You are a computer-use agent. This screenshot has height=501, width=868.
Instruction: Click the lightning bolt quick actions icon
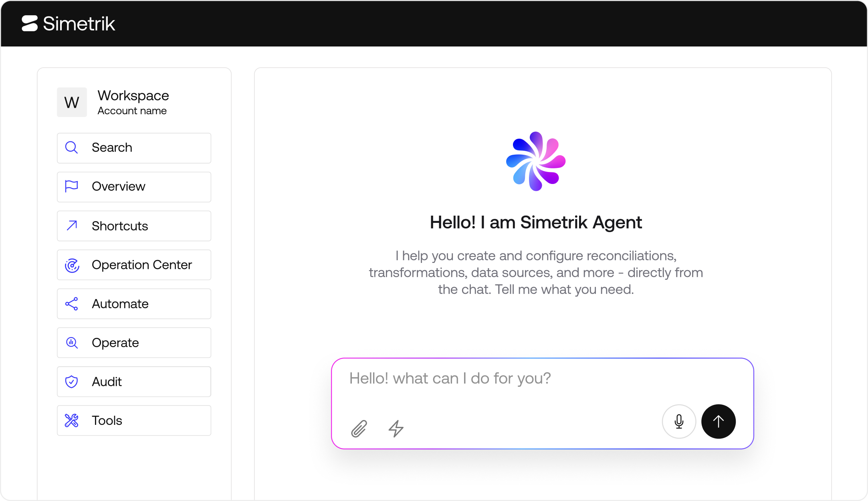tap(396, 428)
